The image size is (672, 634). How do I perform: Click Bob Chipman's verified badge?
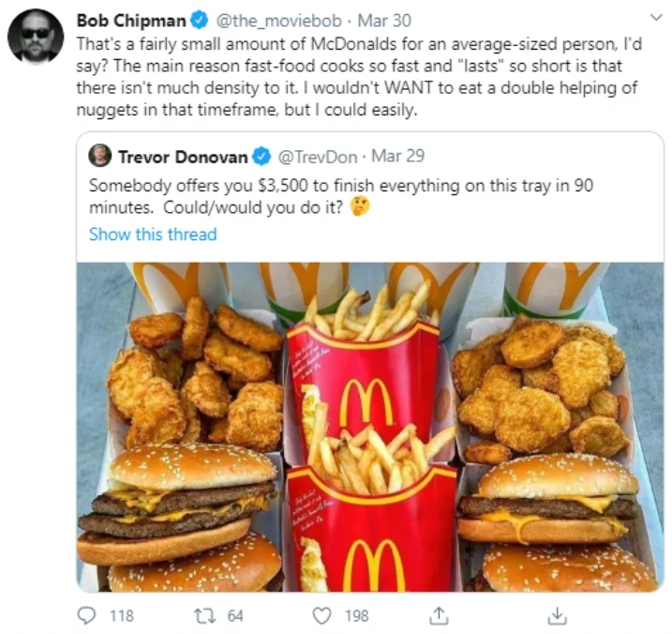tap(200, 20)
